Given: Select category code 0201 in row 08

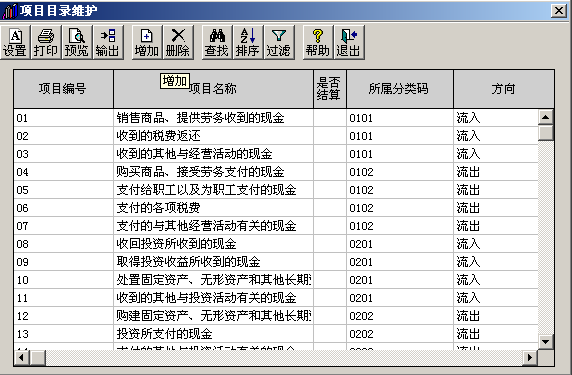Looking at the screenshot, I should (400, 244).
